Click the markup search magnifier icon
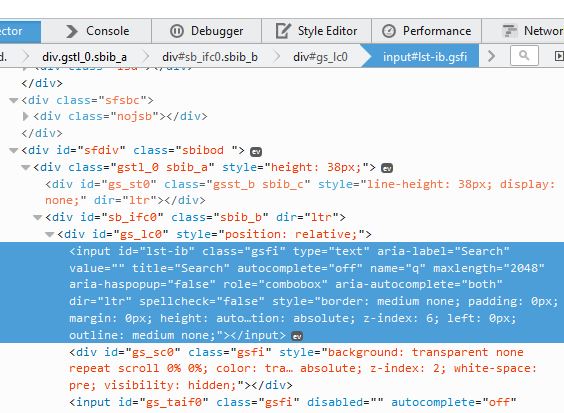 click(x=524, y=56)
